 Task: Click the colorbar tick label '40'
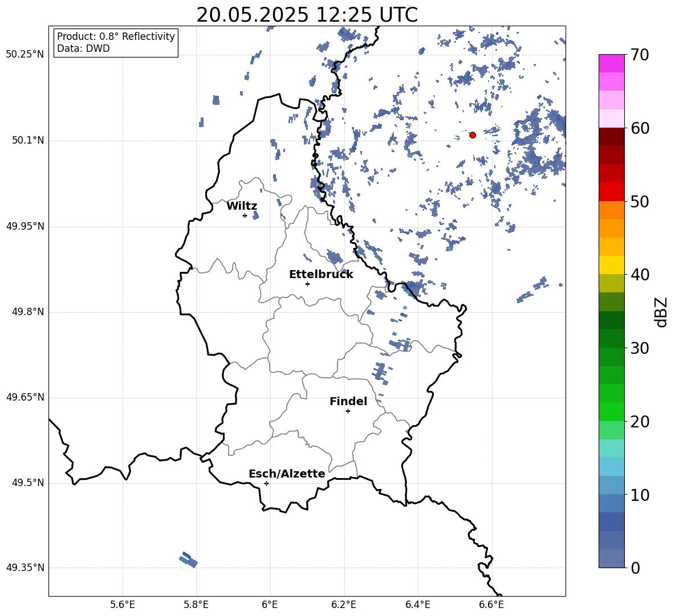[x=640, y=275]
